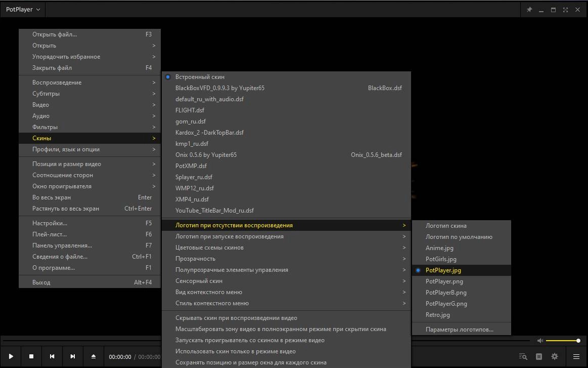Expand Упорядочить избранное submenu

pyautogui.click(x=89, y=57)
